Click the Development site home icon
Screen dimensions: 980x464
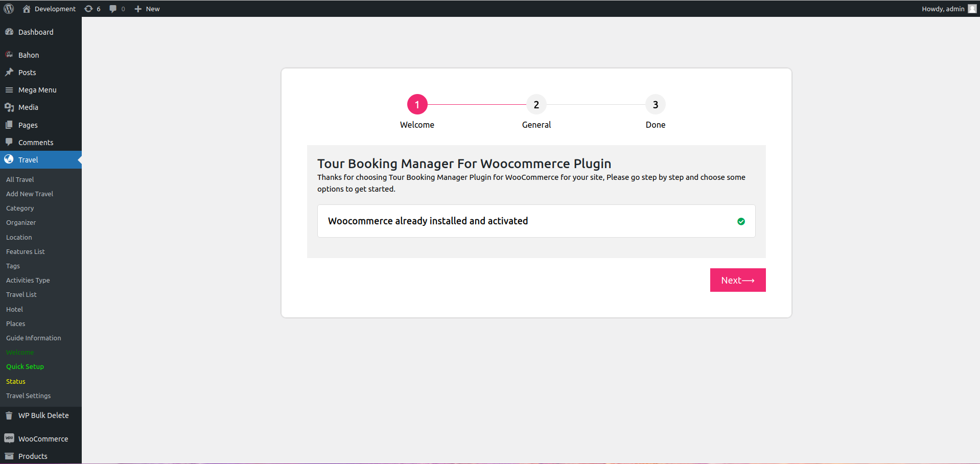pyautogui.click(x=27, y=9)
